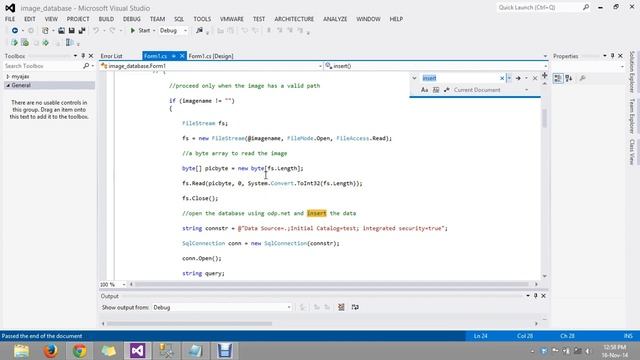
Task: Select Categorized view in Properties panel
Action: (x=558, y=78)
